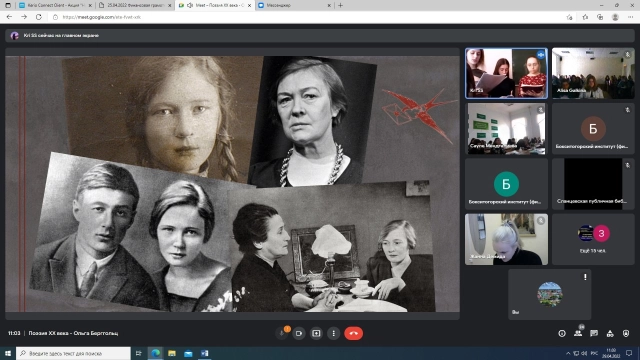The height and width of the screenshot is (360, 640).
Task: Open Microsoft Edge from taskbar
Action: click(x=156, y=353)
